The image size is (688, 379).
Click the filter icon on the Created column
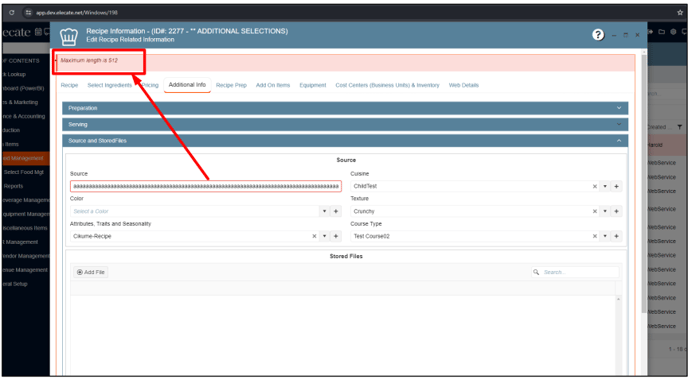679,127
